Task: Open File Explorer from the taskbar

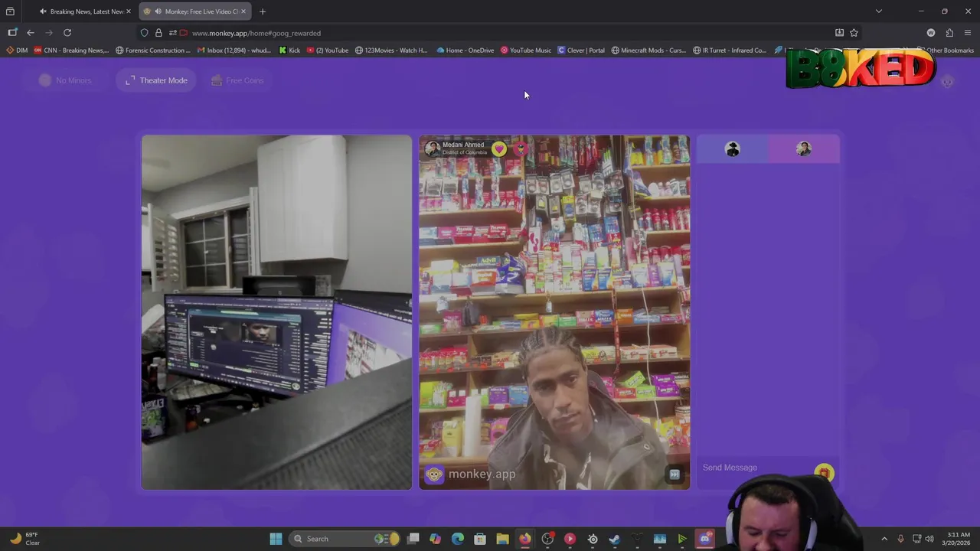Action: pyautogui.click(x=502, y=539)
